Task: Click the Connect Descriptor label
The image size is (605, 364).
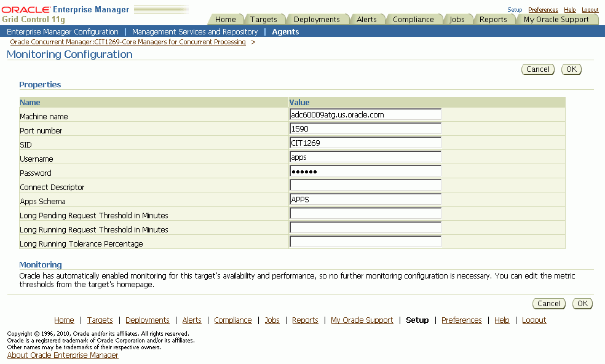Action: 52,187
